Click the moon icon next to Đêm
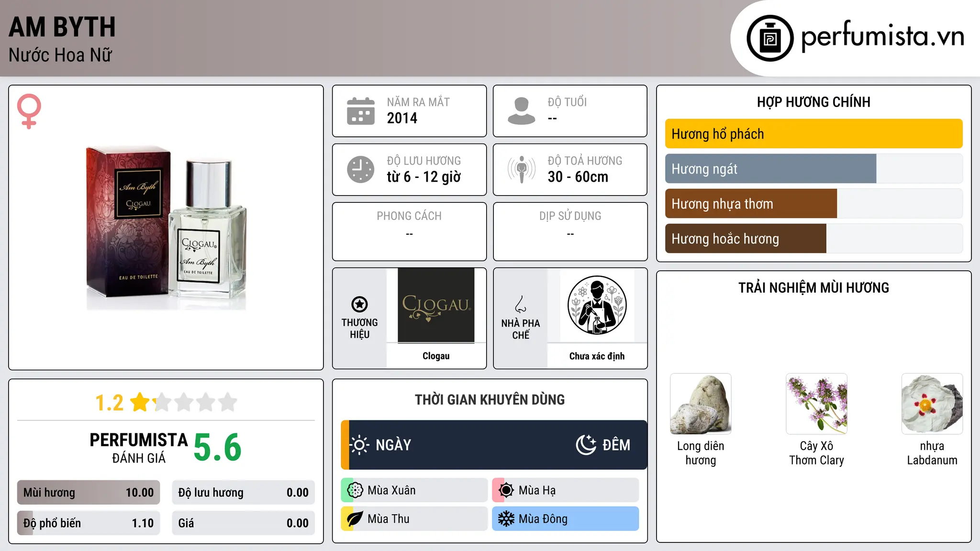Viewport: 980px width, 551px height. (x=586, y=445)
